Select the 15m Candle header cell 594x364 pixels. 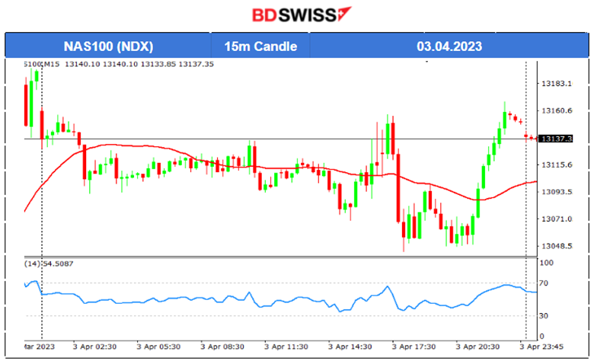(260, 46)
